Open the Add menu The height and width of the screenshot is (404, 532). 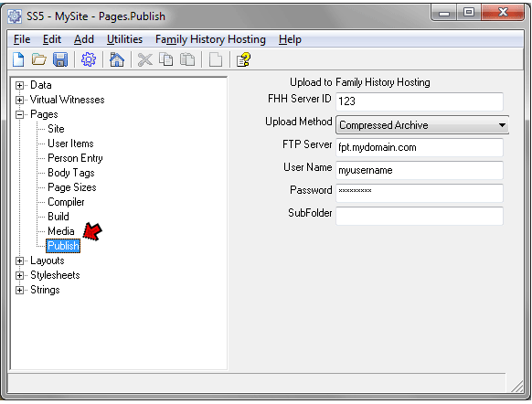[x=84, y=39]
